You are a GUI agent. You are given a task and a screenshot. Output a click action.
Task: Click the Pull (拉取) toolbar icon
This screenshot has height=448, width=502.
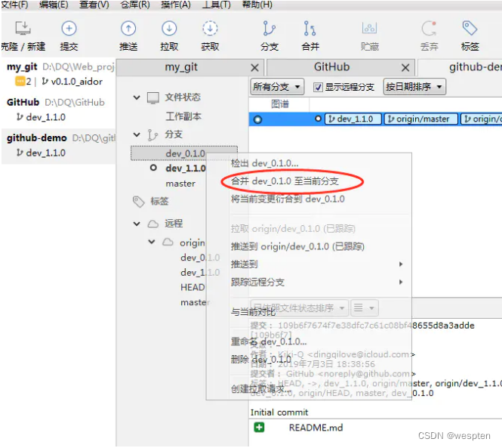pyautogui.click(x=169, y=28)
